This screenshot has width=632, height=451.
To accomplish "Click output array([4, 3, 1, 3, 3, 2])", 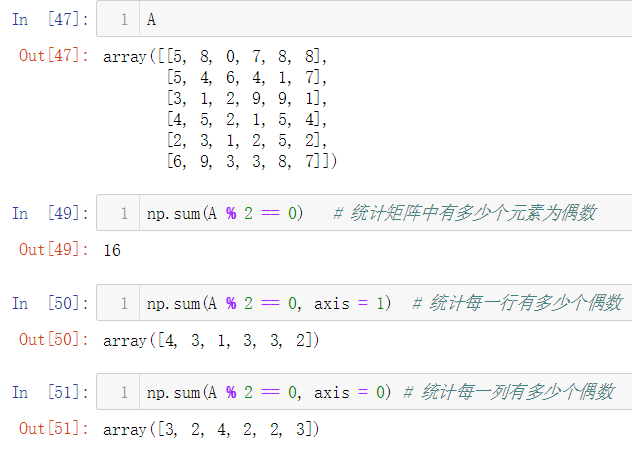I will coord(211,341).
